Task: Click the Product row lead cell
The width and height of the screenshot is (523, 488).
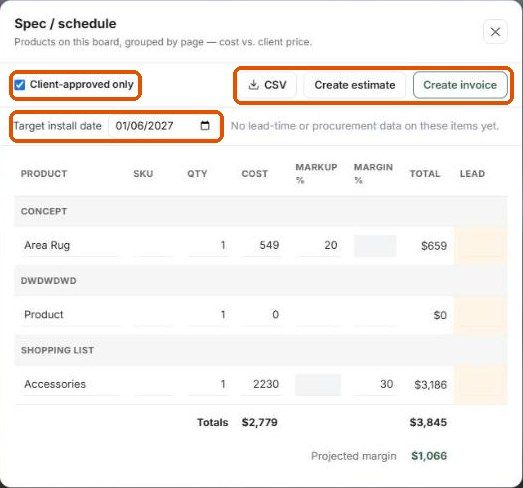Action: (481, 315)
